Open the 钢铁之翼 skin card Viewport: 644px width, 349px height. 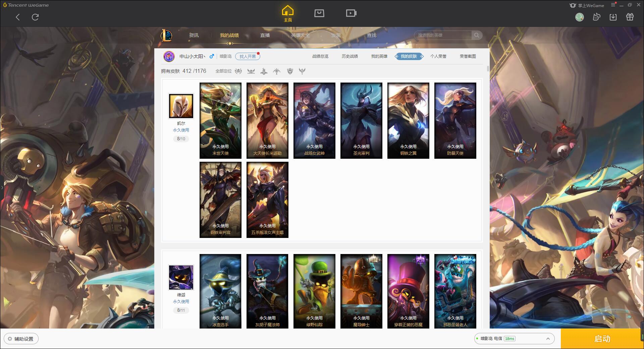[408, 120]
